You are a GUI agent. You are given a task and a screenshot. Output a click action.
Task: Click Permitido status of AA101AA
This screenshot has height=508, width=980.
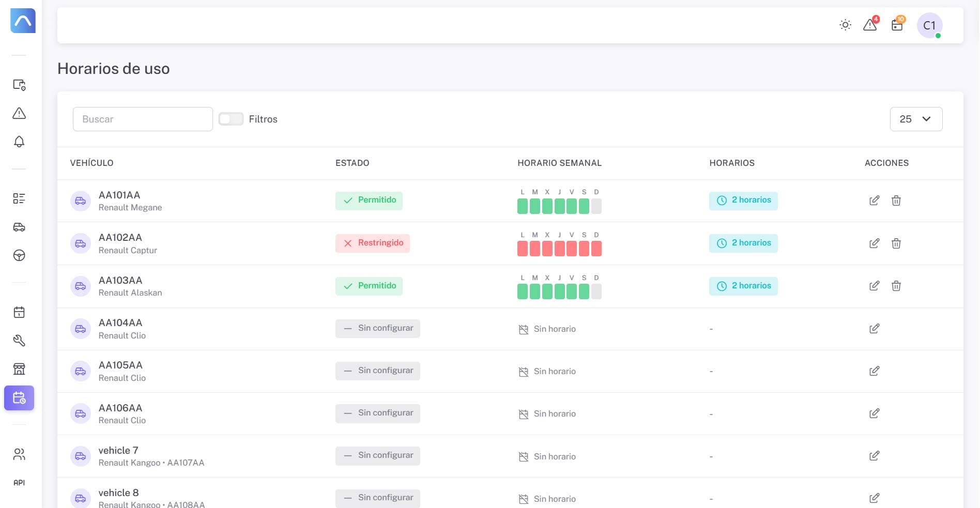pyautogui.click(x=369, y=201)
